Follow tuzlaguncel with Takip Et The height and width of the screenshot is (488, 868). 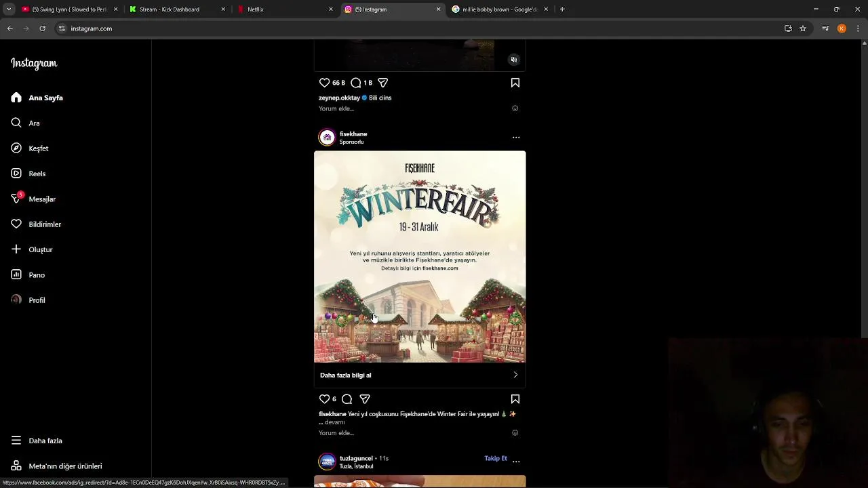point(496,458)
